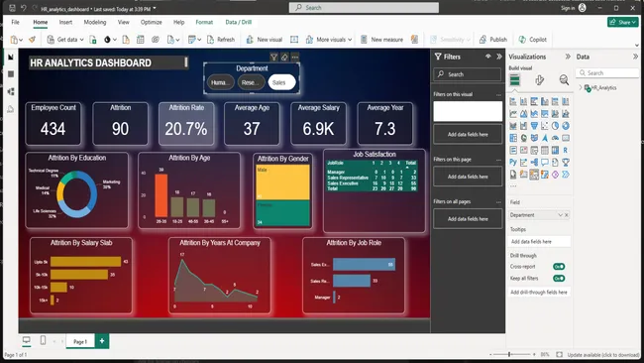This screenshot has height=363, width=644.
Task: Toggle Cross-report drill through switch
Action: pos(559,267)
